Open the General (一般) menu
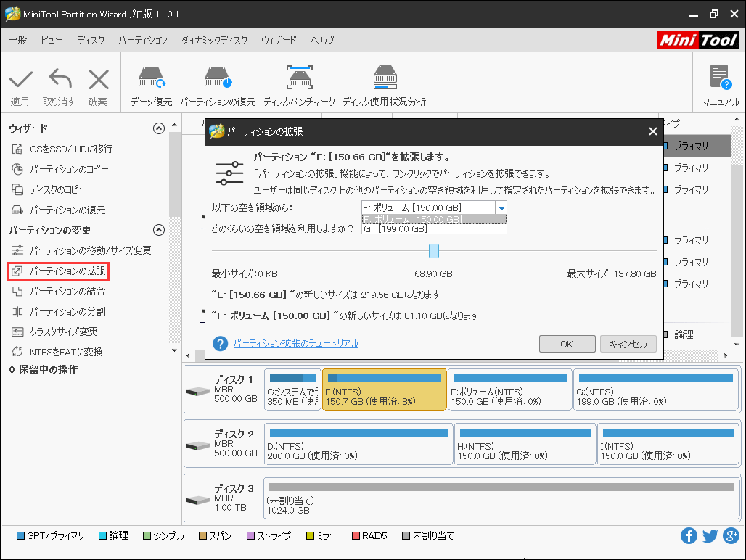This screenshot has height=560, width=746. coord(18,40)
